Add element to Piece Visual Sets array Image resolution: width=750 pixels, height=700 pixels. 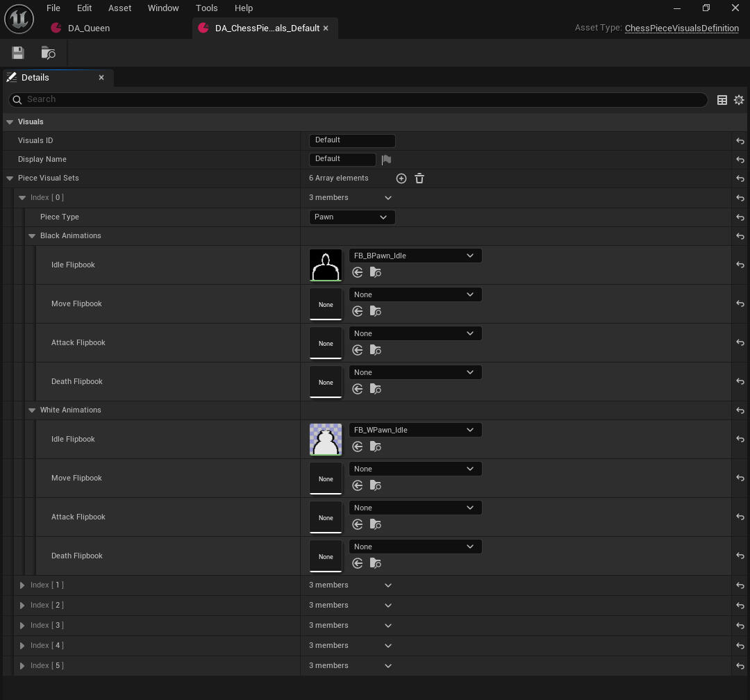401,178
